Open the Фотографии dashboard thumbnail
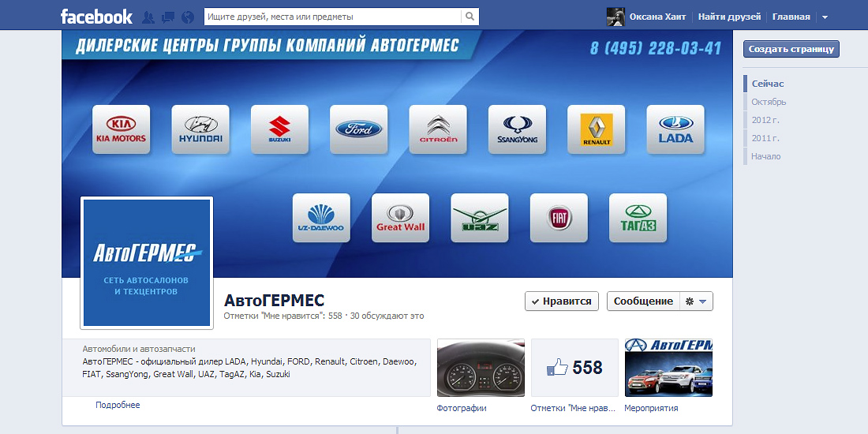The width and height of the screenshot is (868, 434). click(481, 368)
